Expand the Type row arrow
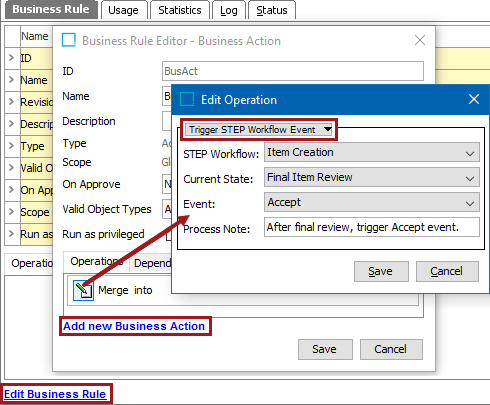This screenshot has width=490, height=405. pyautogui.click(x=11, y=146)
